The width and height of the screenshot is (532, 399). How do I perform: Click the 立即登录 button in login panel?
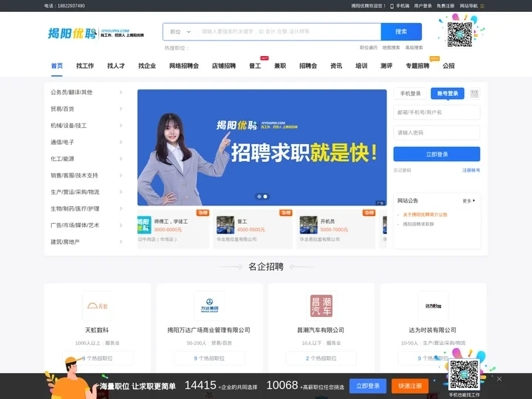(437, 154)
